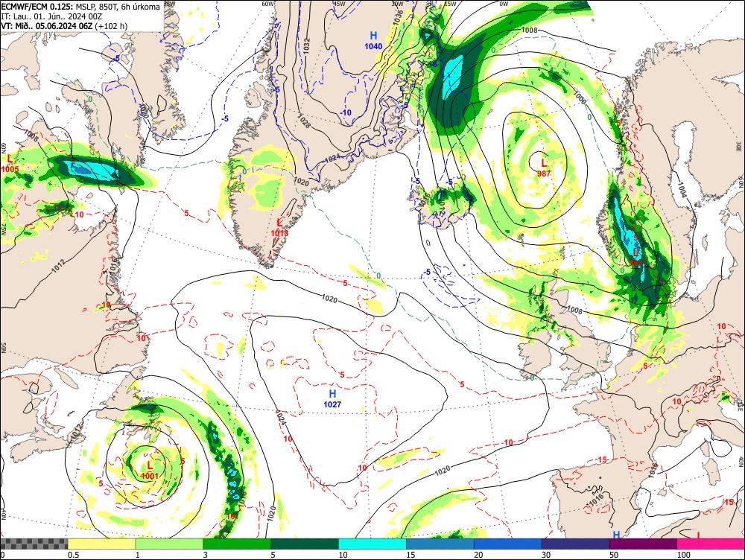Screen dimensions: 745x560
Task: Click the '100' legend scale label
Action: 684,555
